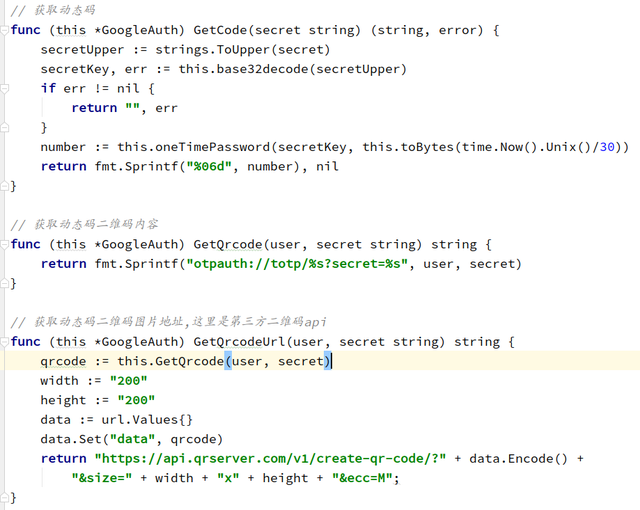This screenshot has width=640, height=510.
Task: Click closing fold marker of GetQrcodeUrl function
Action: 5,497
